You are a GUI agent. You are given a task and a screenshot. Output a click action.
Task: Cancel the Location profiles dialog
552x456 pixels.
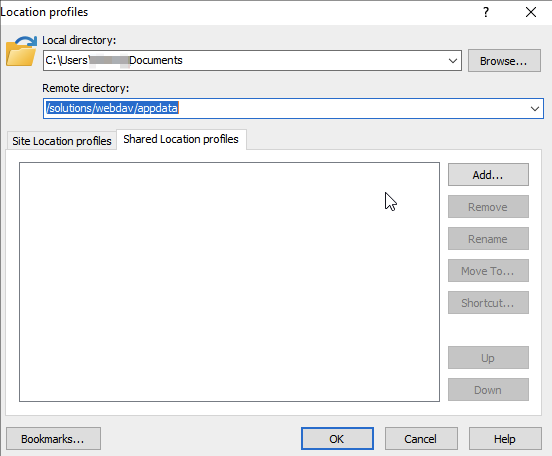click(x=421, y=439)
